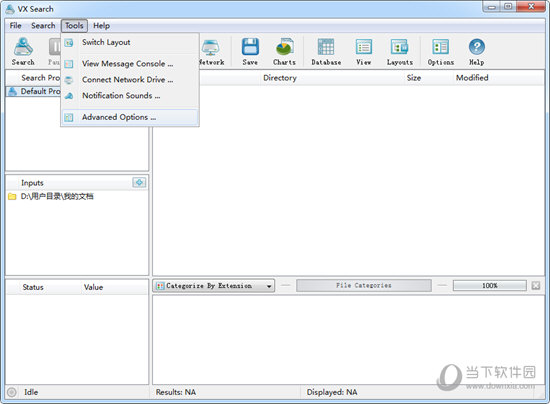Screen dimensions: 550x404
Task: Click the VX Search title bar app icon
Action: point(10,9)
